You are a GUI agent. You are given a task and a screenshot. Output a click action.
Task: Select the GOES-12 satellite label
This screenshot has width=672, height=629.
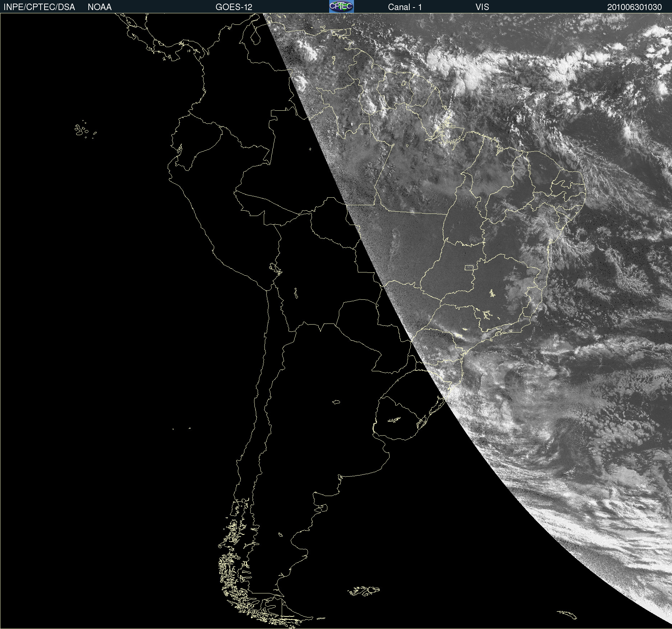click(x=234, y=7)
